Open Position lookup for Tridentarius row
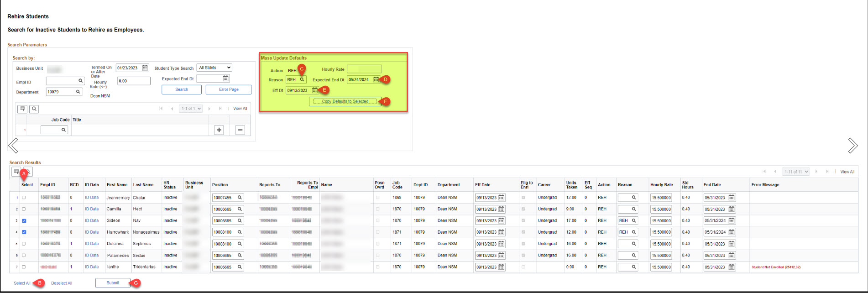Image resolution: width=868 pixels, height=293 pixels. pos(240,267)
